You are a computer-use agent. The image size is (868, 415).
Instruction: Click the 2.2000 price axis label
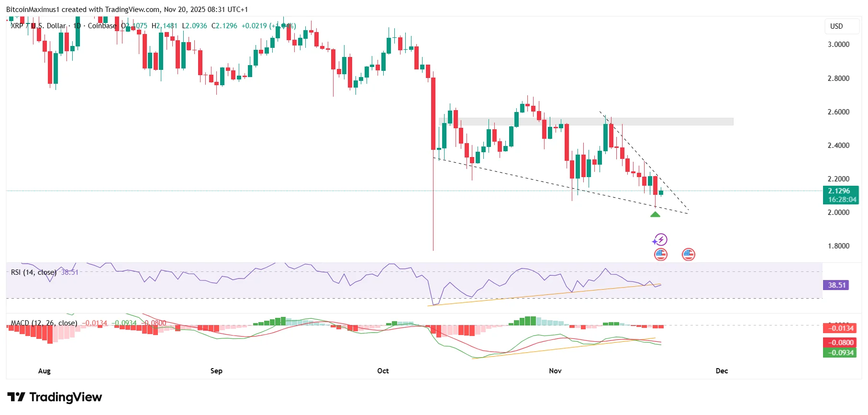(x=838, y=179)
